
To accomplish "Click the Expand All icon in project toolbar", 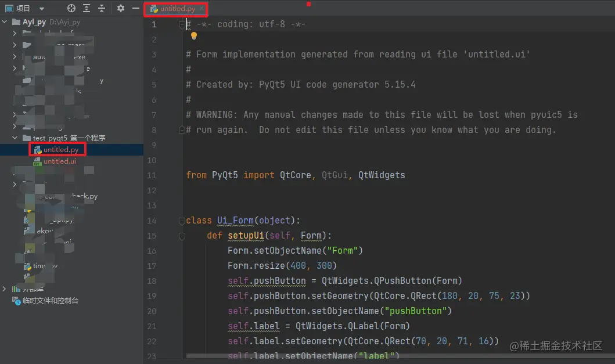I will [87, 8].
